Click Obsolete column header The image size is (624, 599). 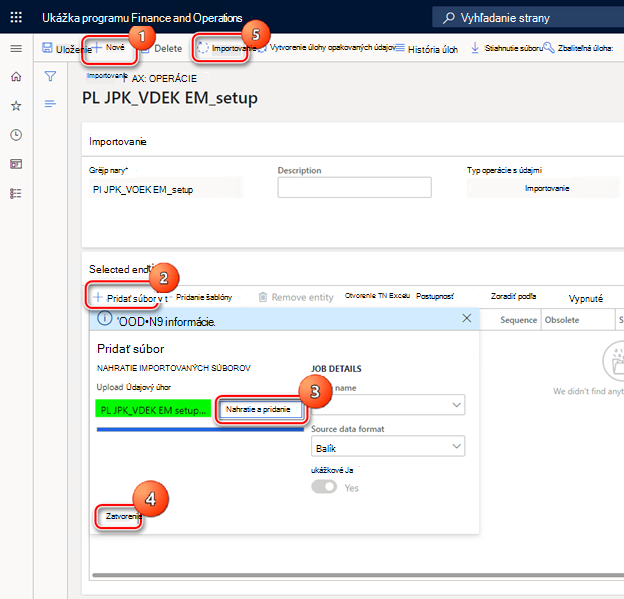pyautogui.click(x=562, y=320)
